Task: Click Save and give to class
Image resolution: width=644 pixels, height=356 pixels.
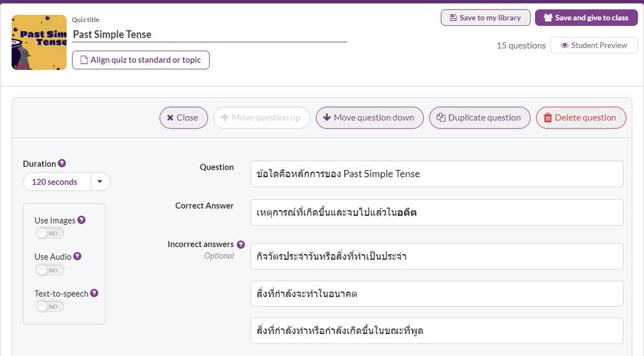Action: 586,18
